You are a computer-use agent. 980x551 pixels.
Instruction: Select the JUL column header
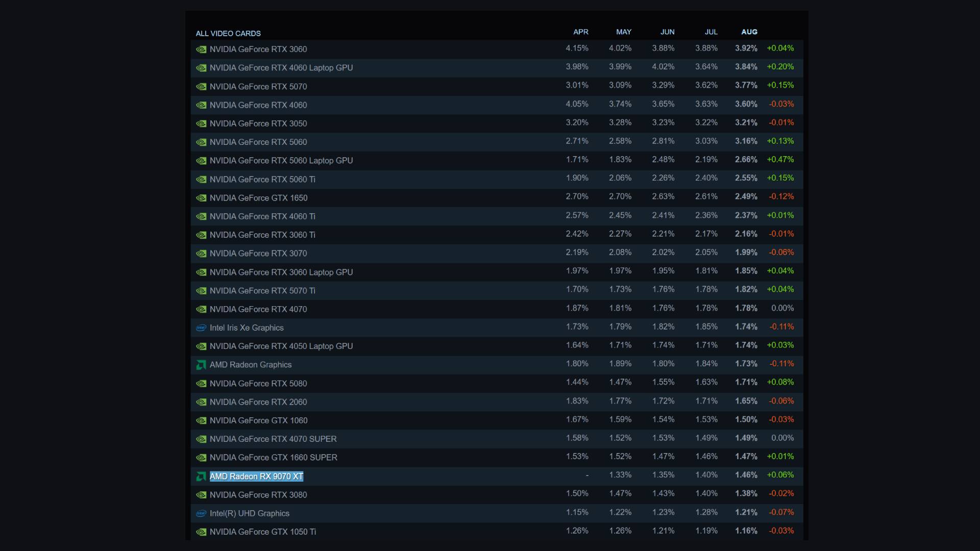coord(711,32)
